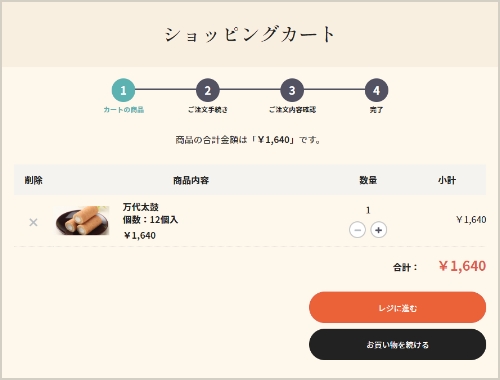Click the カートの商品 step label
This screenshot has height=380, width=500.
point(123,110)
